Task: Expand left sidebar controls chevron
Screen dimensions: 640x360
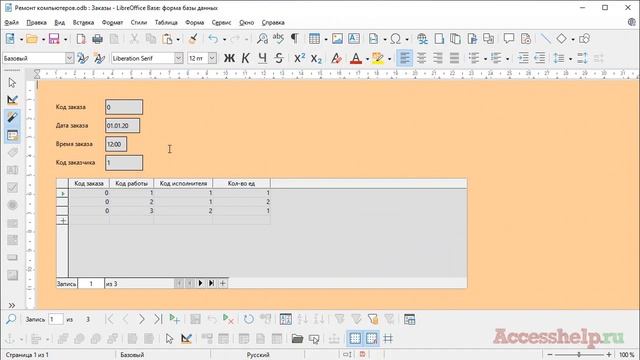Action: click(x=12, y=305)
